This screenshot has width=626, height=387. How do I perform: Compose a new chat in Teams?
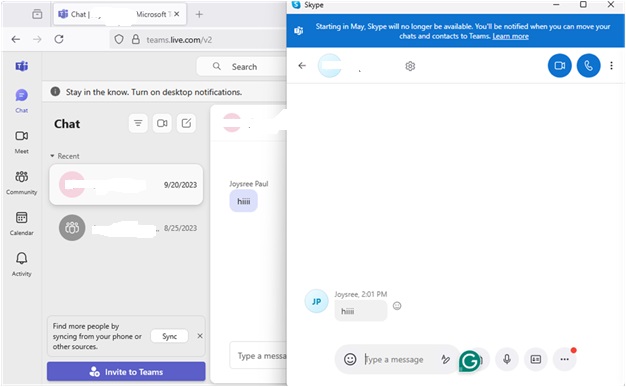tap(186, 123)
